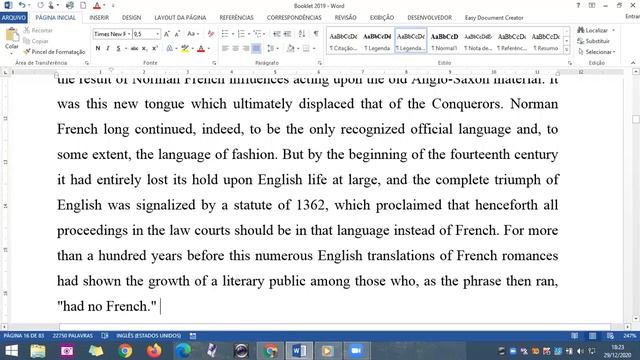Click Copiar (copy) in the clipboard group
The height and width of the screenshot is (360, 640).
[x=36, y=41]
